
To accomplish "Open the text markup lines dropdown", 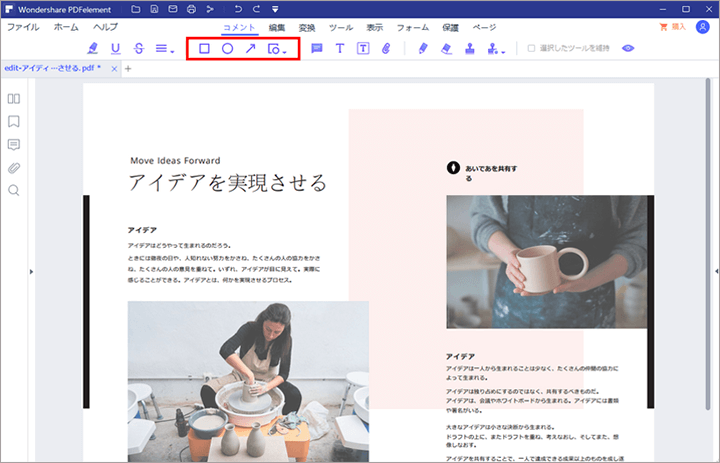I will coord(165,49).
